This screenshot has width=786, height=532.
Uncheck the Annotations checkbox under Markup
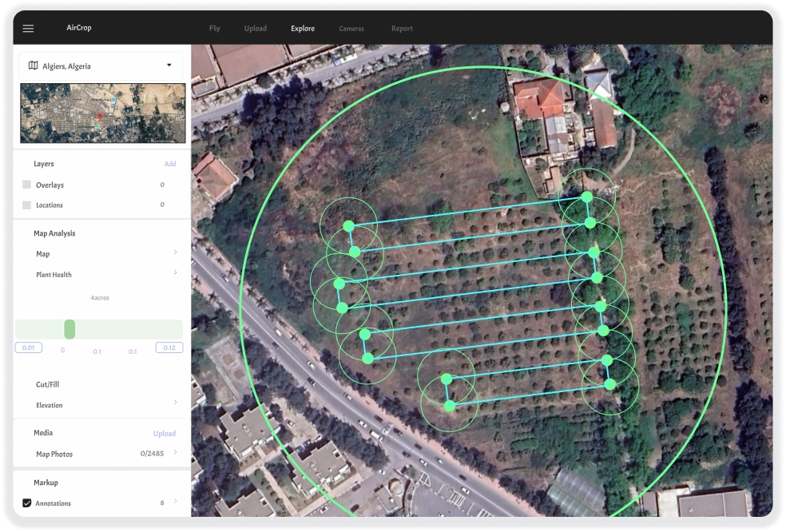tap(26, 502)
